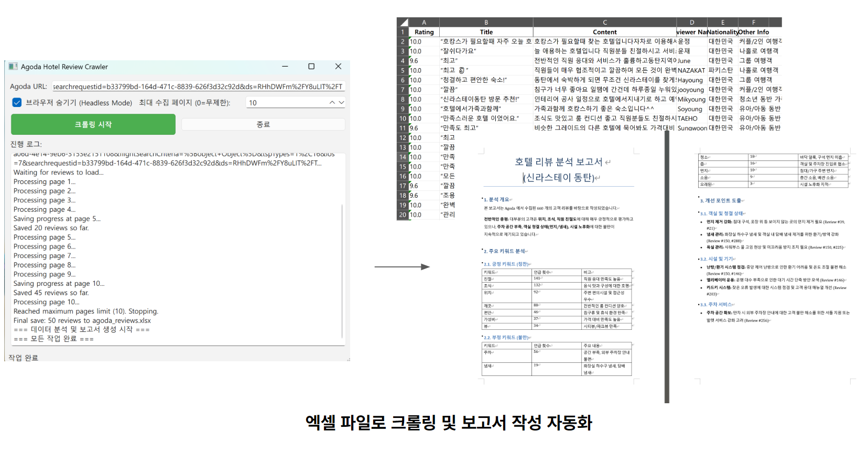Click the report title 호텔 리뷰 분석 보고서
Image resolution: width=868 pixels, height=452 pixels.
(558, 162)
